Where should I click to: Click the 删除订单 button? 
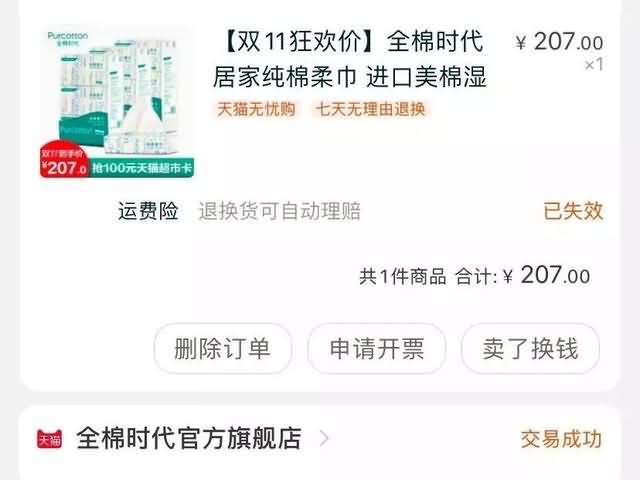(222, 349)
